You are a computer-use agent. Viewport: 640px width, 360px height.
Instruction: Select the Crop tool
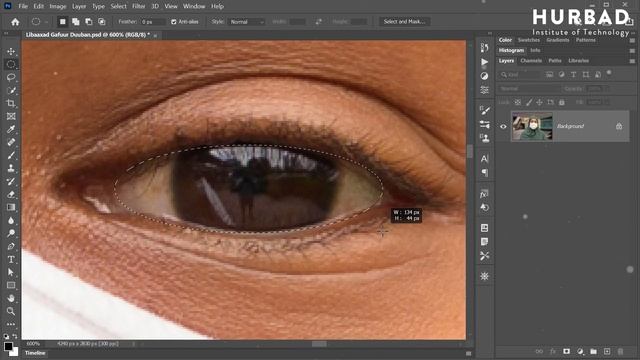tap(11, 103)
